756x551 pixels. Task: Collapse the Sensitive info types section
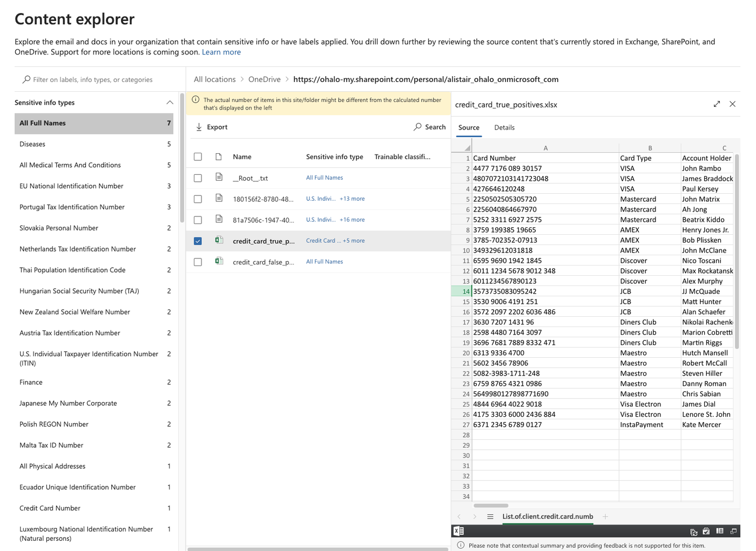point(170,103)
